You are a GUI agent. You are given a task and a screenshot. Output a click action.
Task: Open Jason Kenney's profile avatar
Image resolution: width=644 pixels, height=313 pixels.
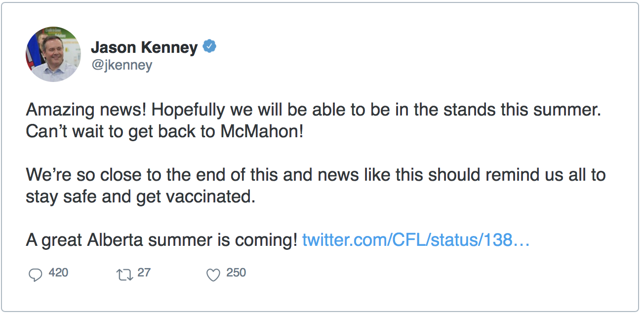[x=53, y=54]
